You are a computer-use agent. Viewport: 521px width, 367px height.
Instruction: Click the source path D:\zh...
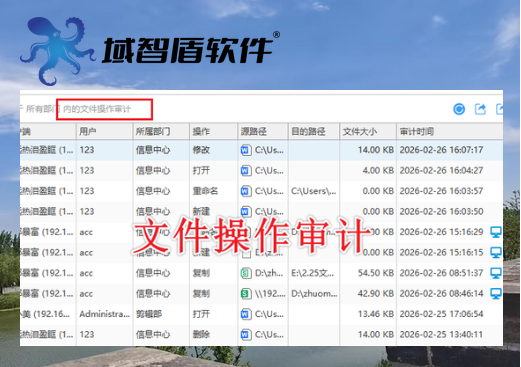(x=269, y=273)
